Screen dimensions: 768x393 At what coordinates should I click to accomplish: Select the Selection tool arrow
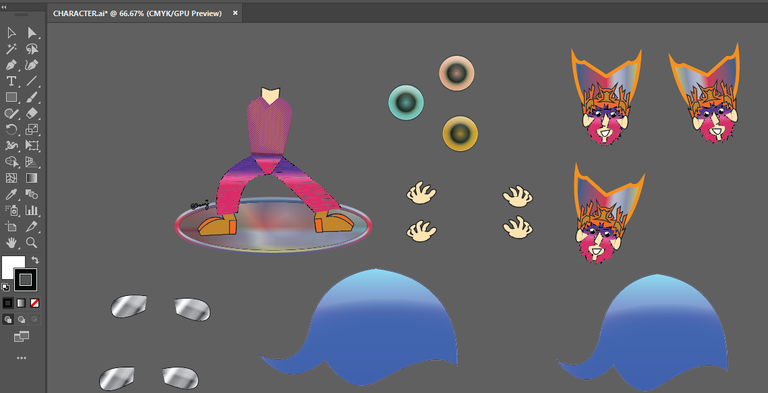11,33
